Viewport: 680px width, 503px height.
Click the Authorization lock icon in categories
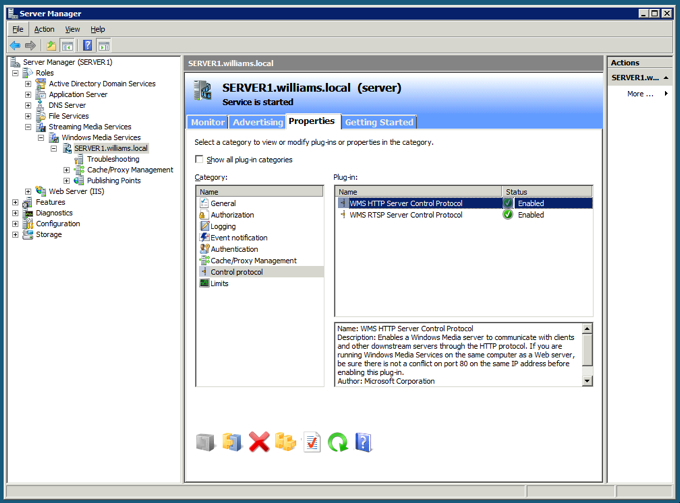[x=203, y=215]
